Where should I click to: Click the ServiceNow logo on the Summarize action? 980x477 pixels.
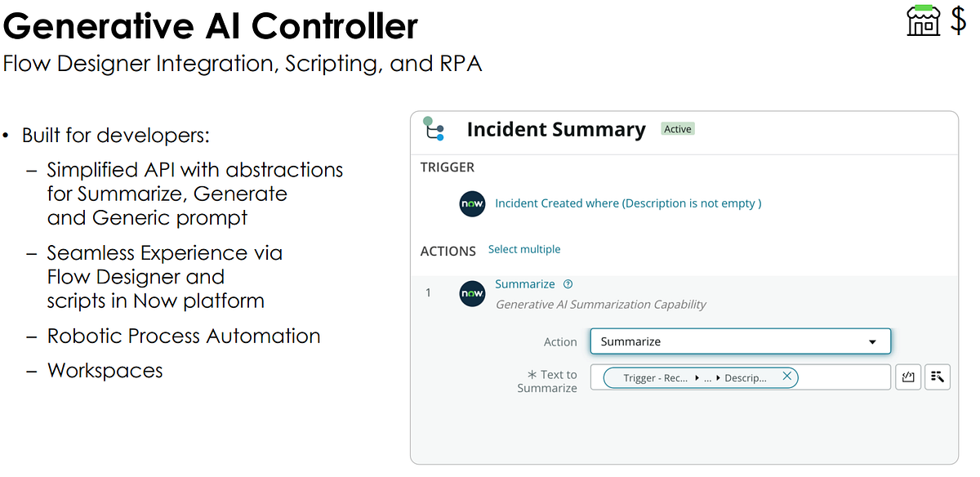click(x=472, y=293)
